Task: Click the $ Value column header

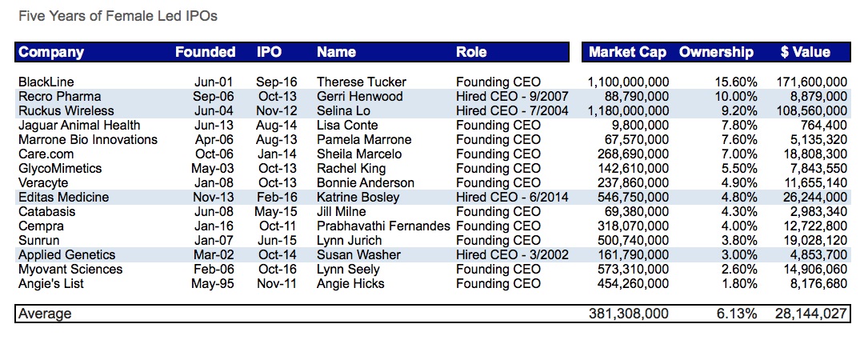Action: coord(805,53)
